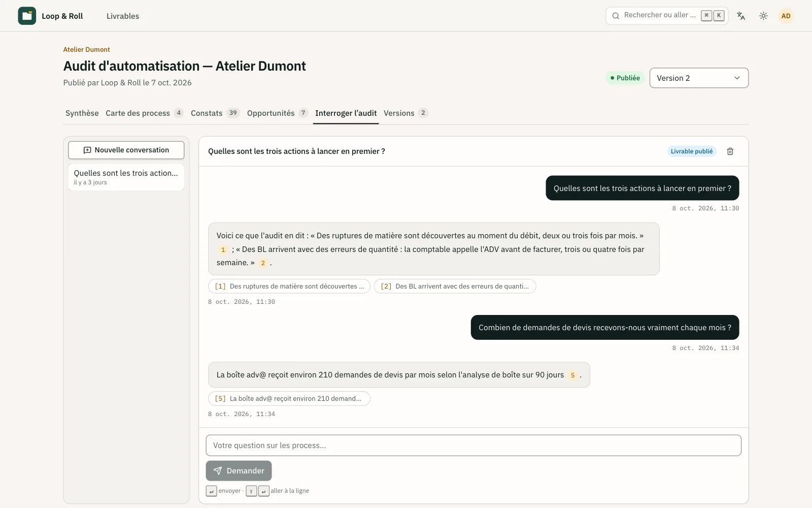Open the Livrables navigation link
812x508 pixels.
(x=123, y=16)
